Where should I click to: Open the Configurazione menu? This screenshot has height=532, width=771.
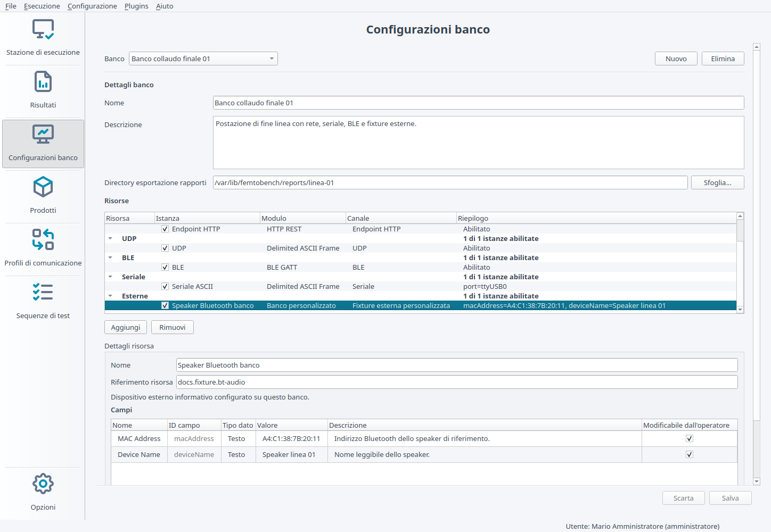[92, 6]
